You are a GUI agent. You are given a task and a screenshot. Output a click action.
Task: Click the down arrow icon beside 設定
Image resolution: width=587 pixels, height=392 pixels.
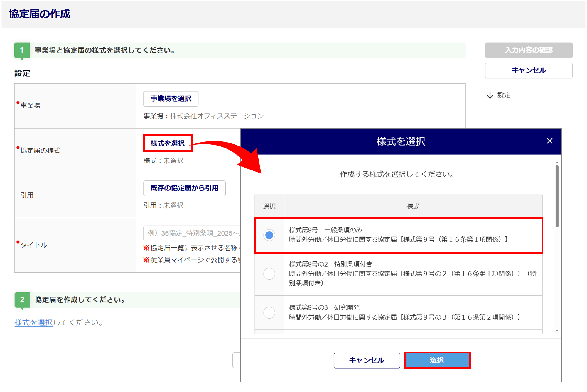tap(490, 96)
